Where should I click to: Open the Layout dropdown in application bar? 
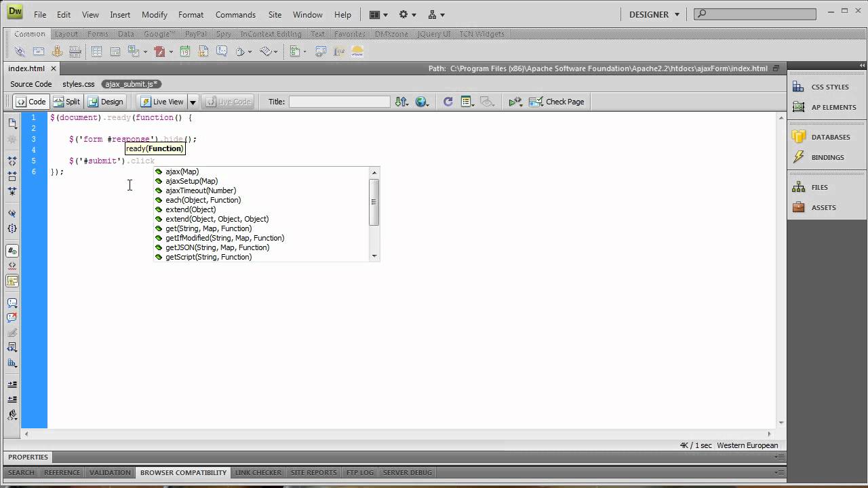pyautogui.click(x=378, y=14)
